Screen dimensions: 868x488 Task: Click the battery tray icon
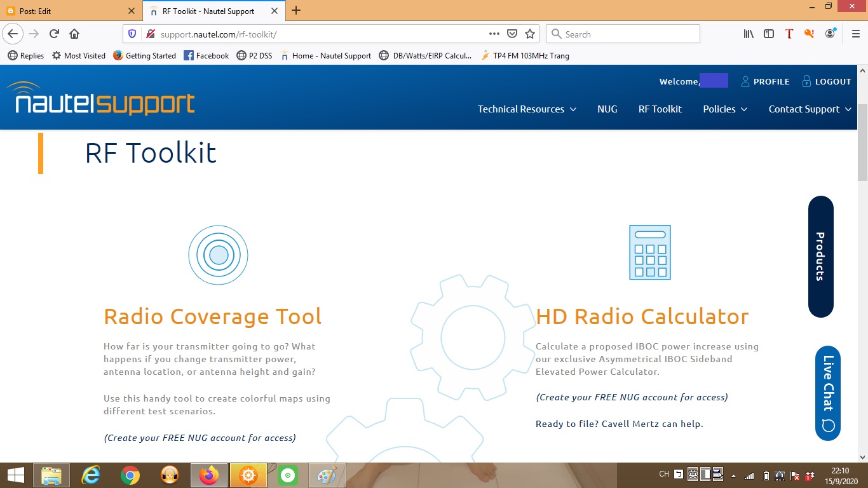[766, 475]
